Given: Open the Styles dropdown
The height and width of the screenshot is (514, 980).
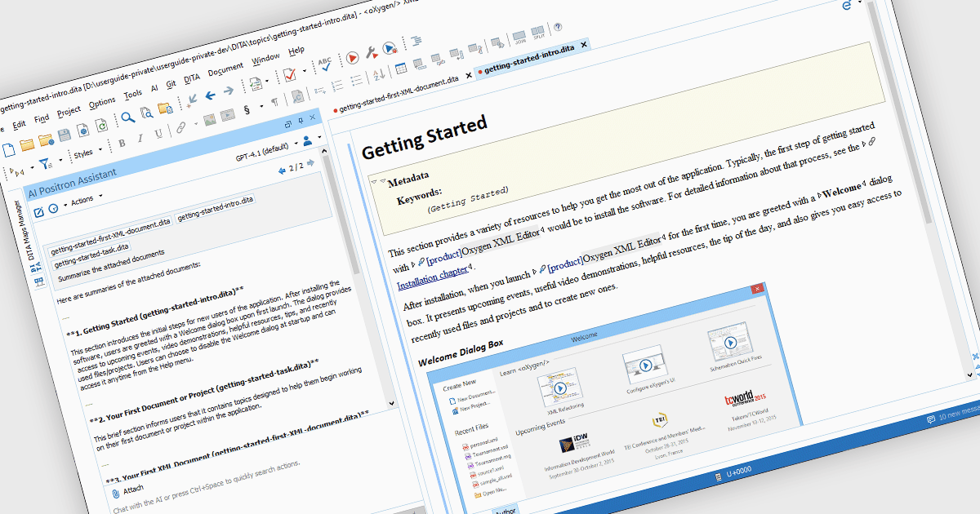Looking at the screenshot, I should click(87, 153).
